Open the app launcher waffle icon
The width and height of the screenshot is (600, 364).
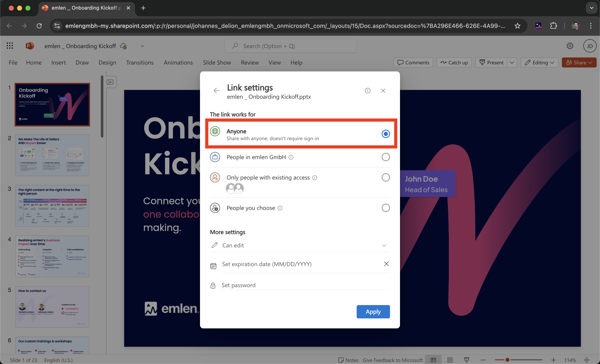click(10, 46)
